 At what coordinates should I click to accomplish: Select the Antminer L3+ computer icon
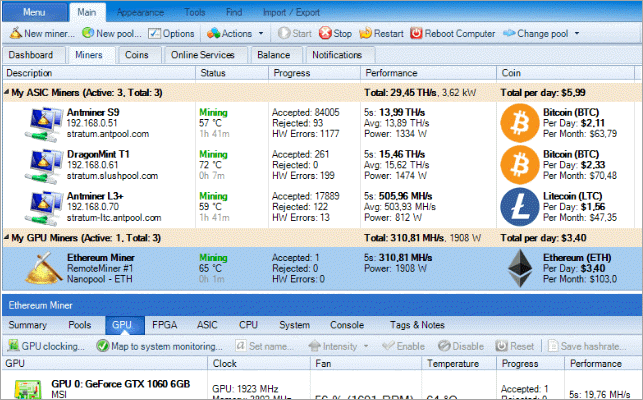coord(43,207)
